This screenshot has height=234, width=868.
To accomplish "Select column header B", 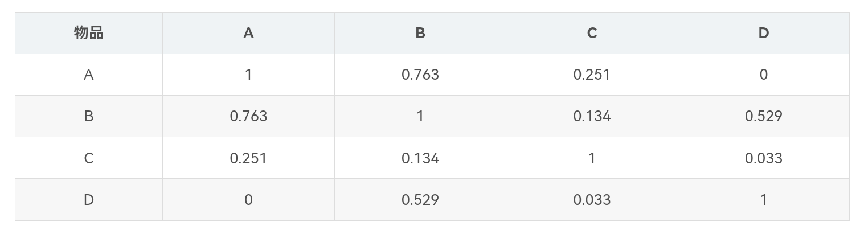I will point(420,33).
